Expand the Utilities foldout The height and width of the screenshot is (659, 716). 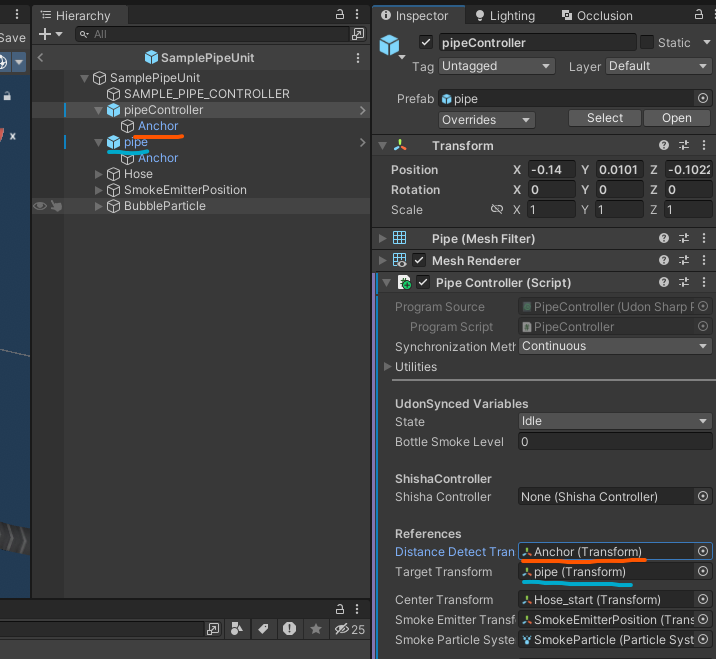(387, 367)
